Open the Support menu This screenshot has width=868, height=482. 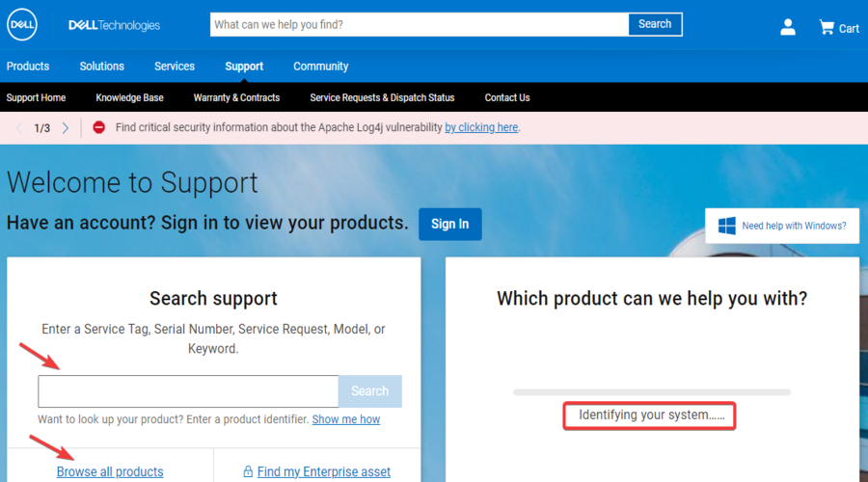pos(244,67)
